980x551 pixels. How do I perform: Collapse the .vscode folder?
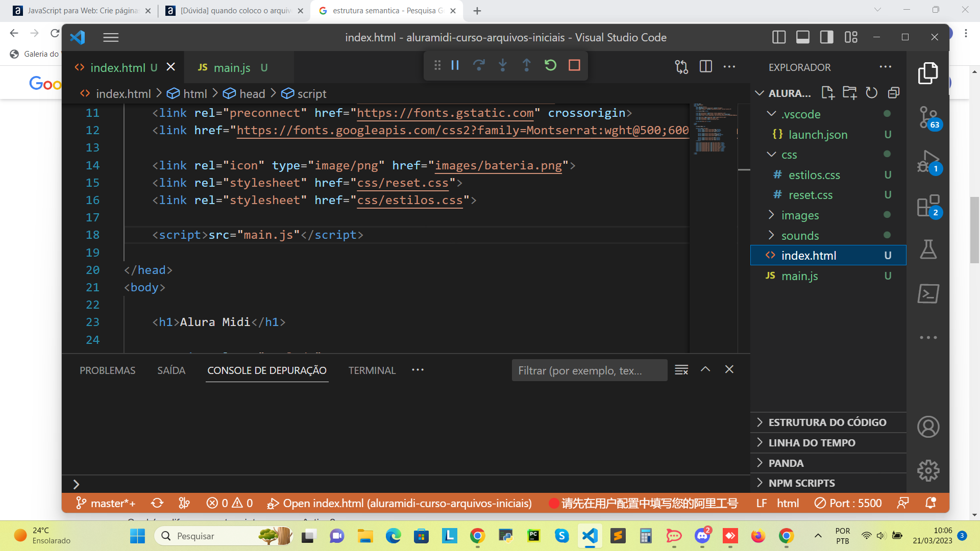point(771,114)
